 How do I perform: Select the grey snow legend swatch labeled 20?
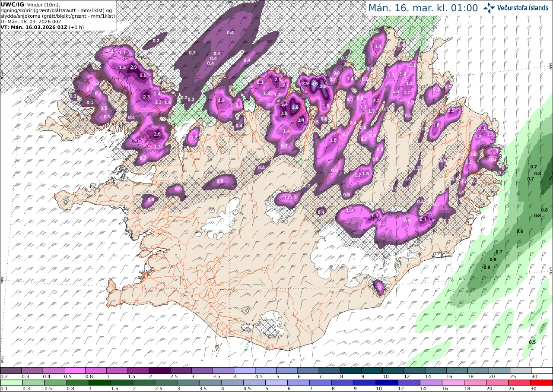[499, 370]
